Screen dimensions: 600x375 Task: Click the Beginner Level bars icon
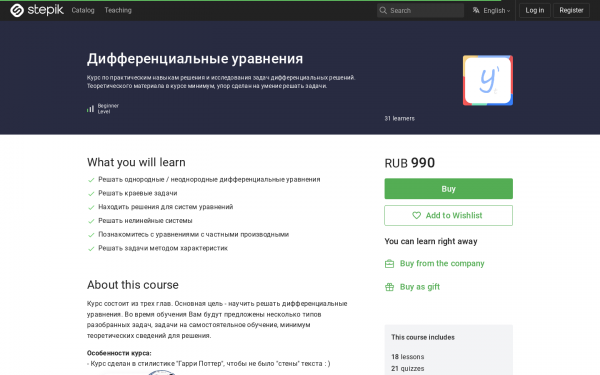(90, 109)
